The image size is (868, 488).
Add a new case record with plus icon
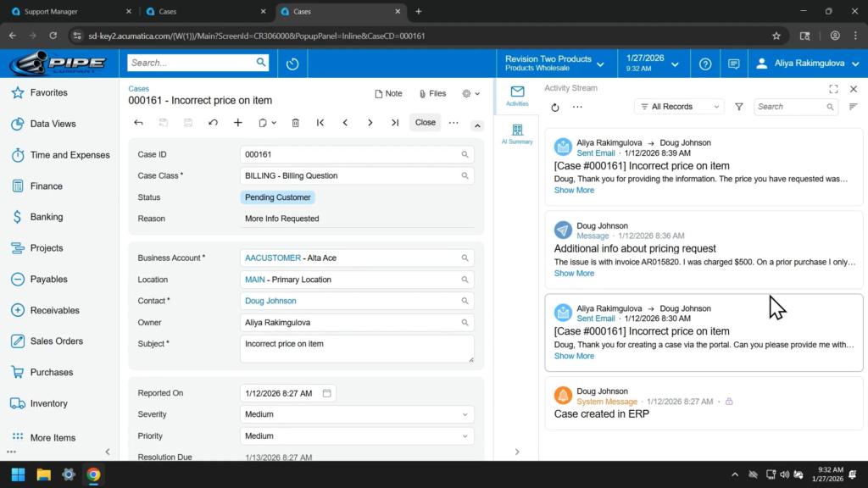click(x=238, y=123)
